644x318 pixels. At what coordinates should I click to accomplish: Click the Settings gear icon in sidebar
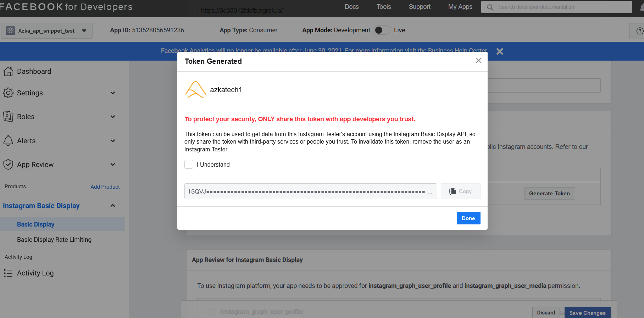pyautogui.click(x=8, y=93)
